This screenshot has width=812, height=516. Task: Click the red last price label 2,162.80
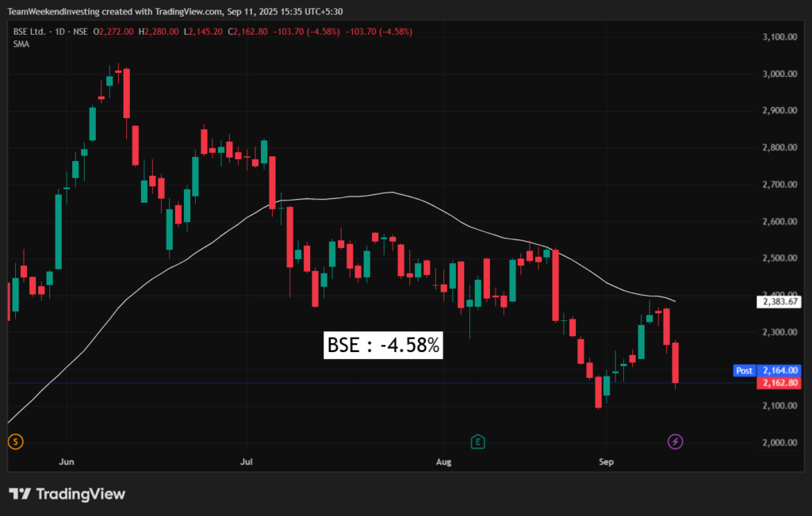coord(779,383)
